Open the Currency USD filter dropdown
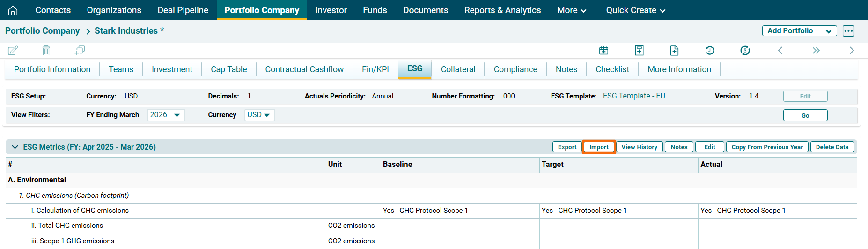The width and height of the screenshot is (868, 249). [259, 115]
